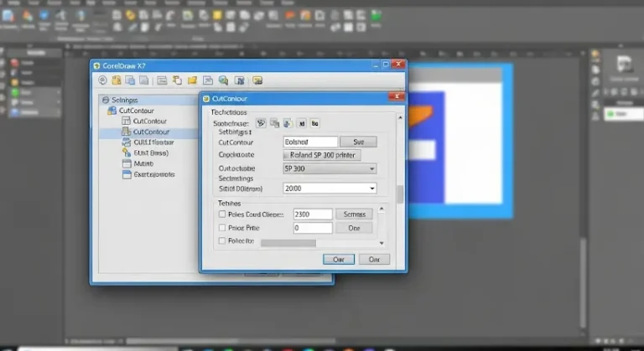The height and width of the screenshot is (351, 644).
Task: Open the yellow folder icon in CorelDraw X7 toolbar
Action: (x=192, y=80)
